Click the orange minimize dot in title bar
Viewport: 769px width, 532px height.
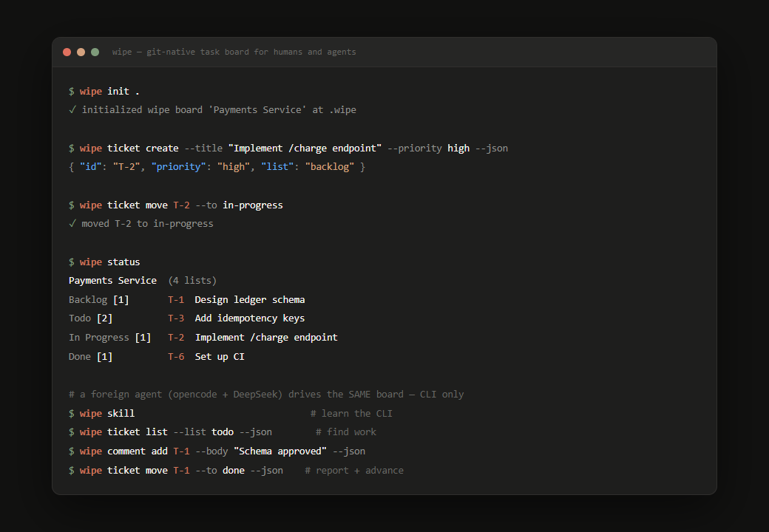pyautogui.click(x=81, y=52)
